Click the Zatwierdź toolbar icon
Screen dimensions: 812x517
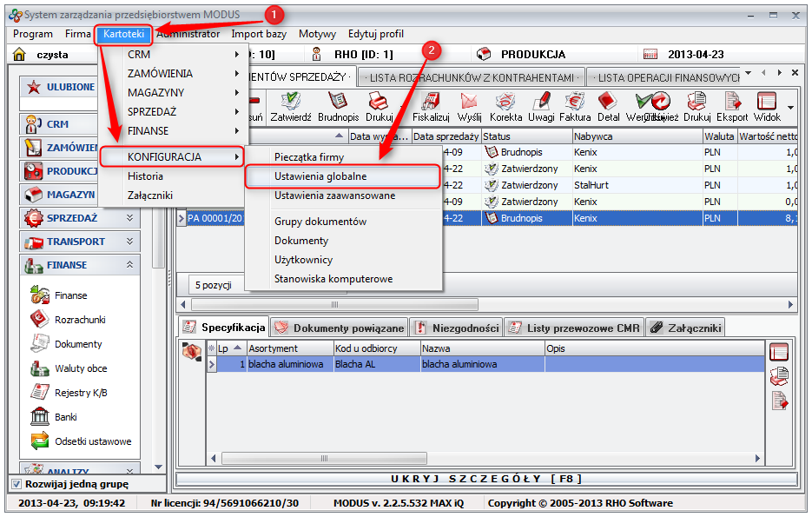click(291, 105)
